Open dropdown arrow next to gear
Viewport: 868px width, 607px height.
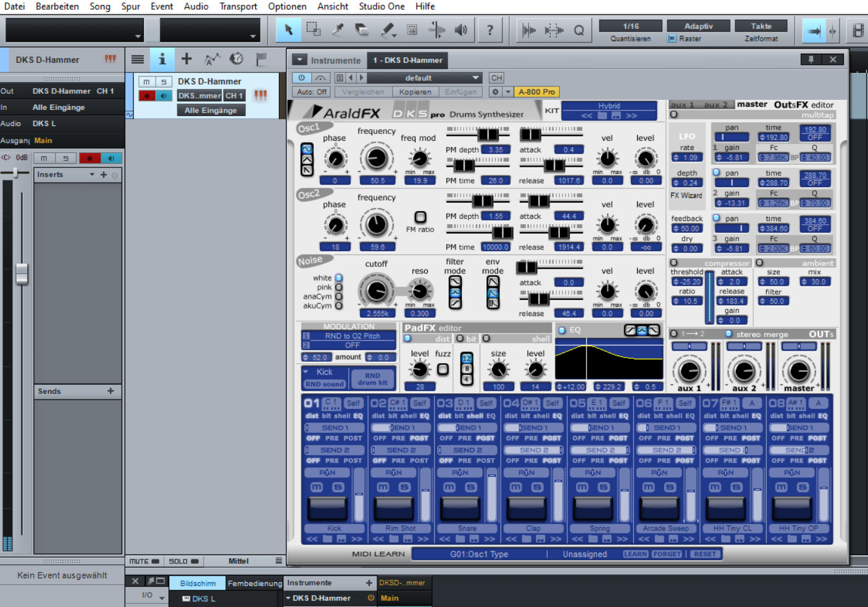(x=508, y=92)
